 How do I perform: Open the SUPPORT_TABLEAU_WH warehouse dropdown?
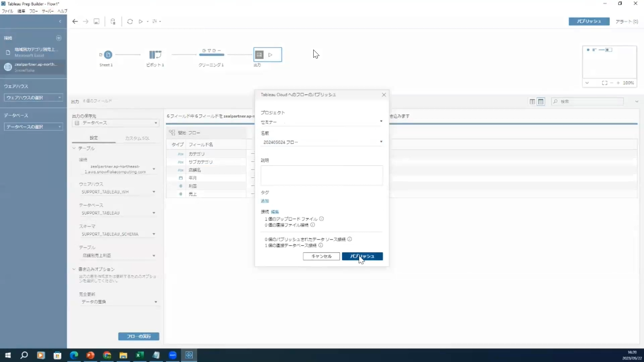(118, 192)
